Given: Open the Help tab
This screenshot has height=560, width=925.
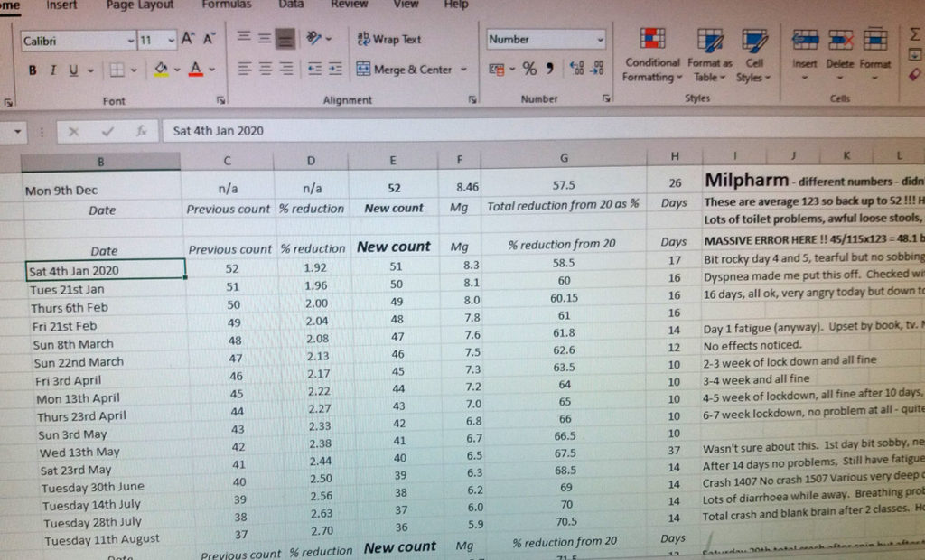Looking at the screenshot, I should [x=456, y=5].
